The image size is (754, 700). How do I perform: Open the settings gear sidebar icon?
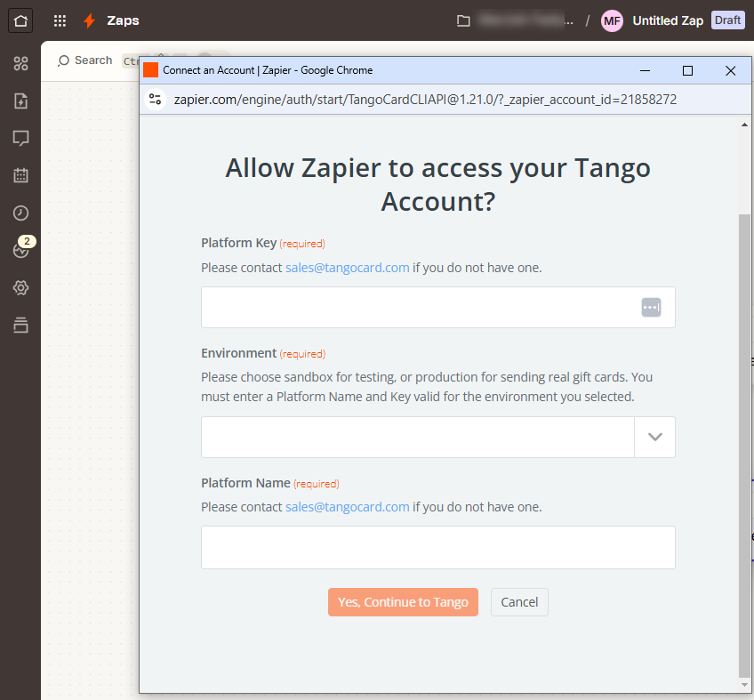click(20, 287)
